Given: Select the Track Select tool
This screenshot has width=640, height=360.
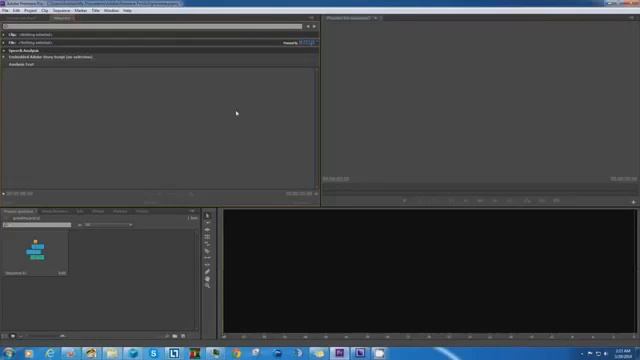Looking at the screenshot, I should [207, 223].
